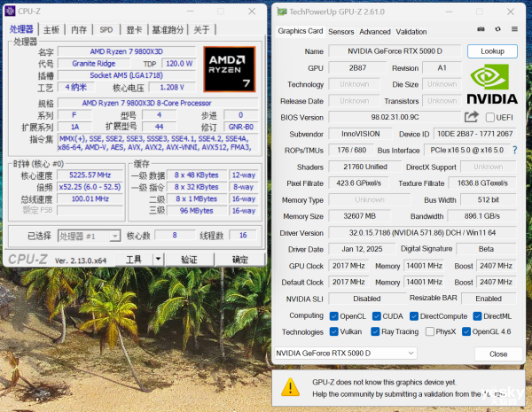Switch to the 主板 tab in CPU-Z
The image size is (532, 412).
tap(51, 30)
